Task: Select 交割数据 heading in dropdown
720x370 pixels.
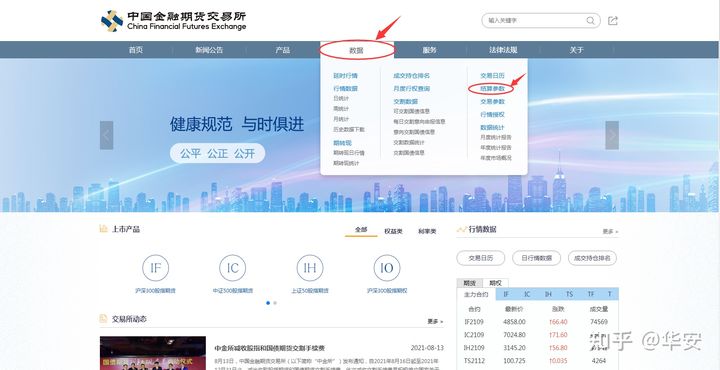Action: click(405, 101)
